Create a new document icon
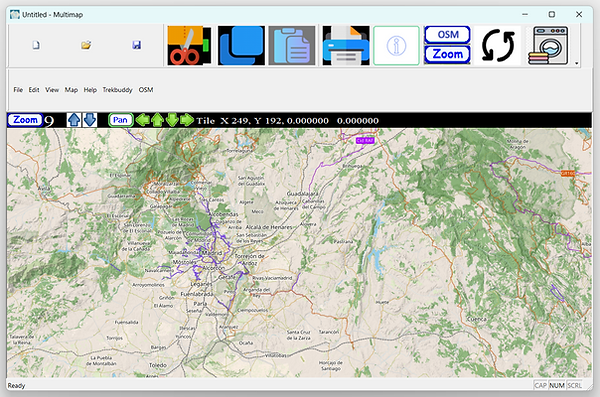The width and height of the screenshot is (600, 397). pyautogui.click(x=36, y=45)
